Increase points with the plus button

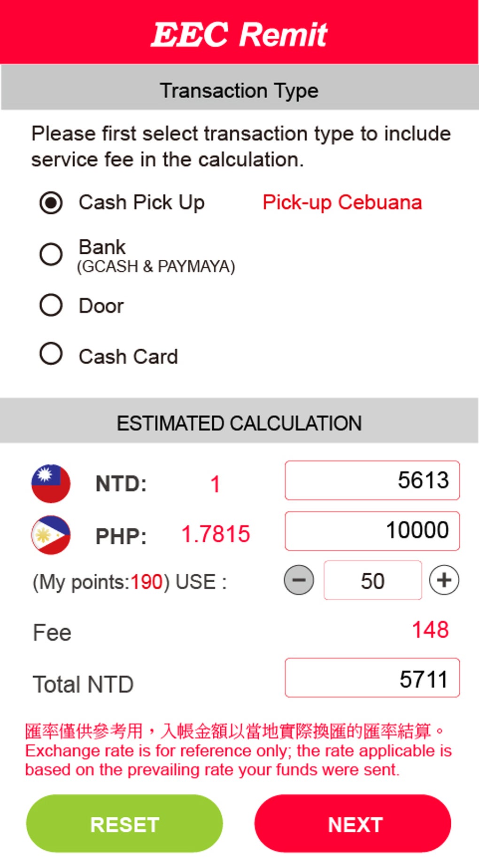pyautogui.click(x=444, y=580)
